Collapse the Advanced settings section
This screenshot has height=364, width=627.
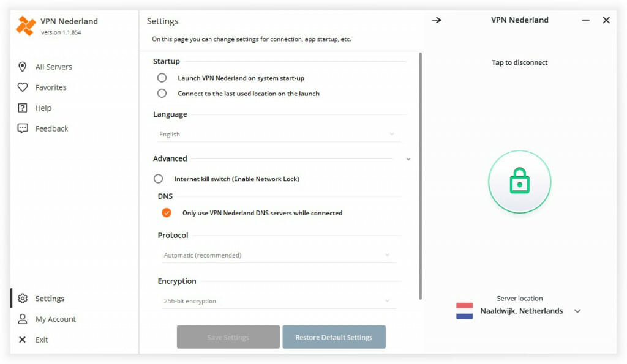408,158
